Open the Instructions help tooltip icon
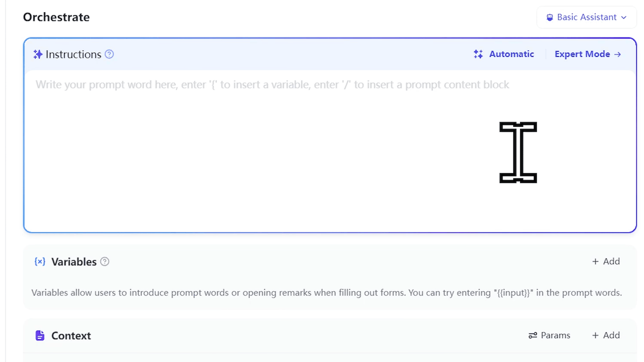The width and height of the screenshot is (644, 362). point(109,54)
